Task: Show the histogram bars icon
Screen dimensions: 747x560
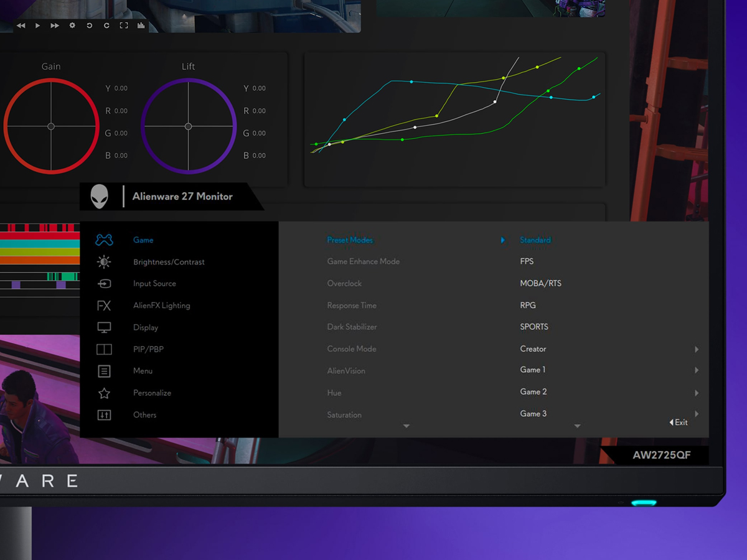Action: tap(141, 26)
